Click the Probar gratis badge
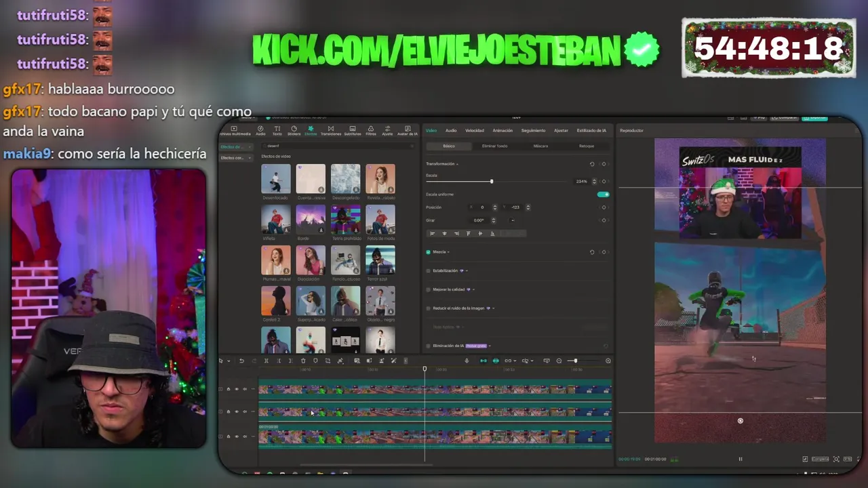 click(x=476, y=346)
